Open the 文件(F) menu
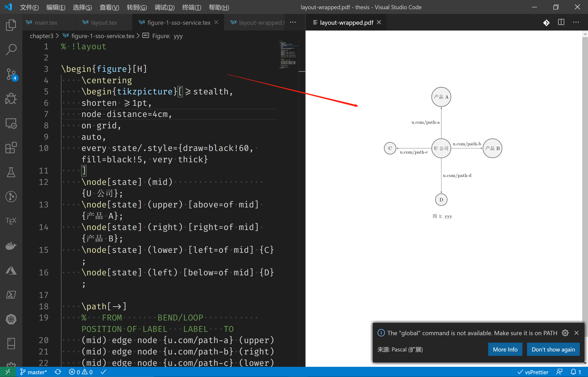588x377 pixels. [29, 7]
